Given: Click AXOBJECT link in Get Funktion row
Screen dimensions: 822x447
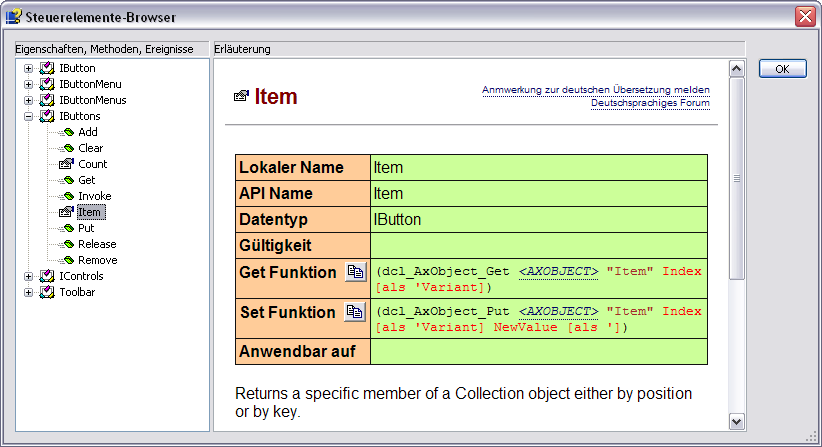Looking at the screenshot, I should click(x=558, y=271).
